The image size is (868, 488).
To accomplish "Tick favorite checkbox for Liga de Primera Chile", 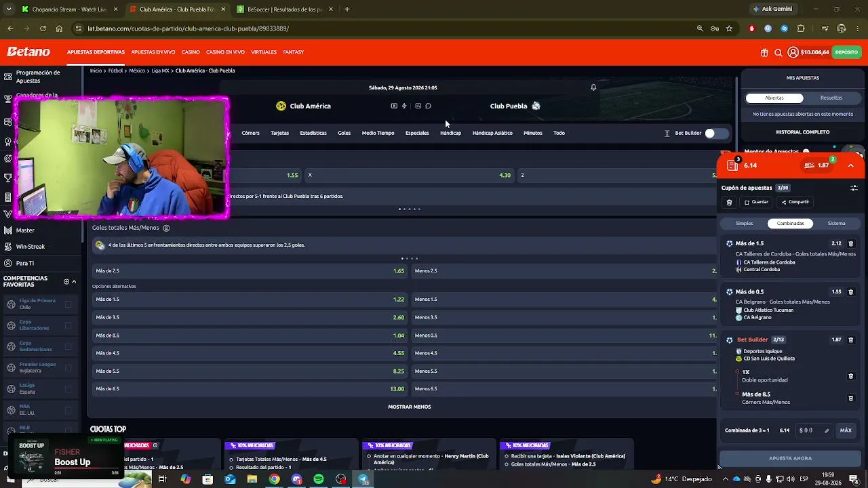I will pos(68,304).
